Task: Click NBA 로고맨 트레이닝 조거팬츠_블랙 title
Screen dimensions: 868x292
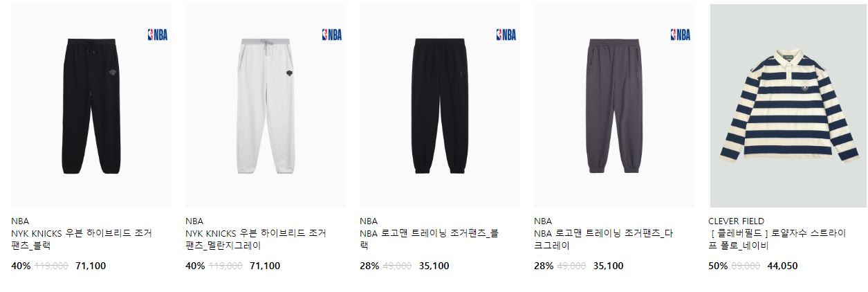Action: (429, 239)
